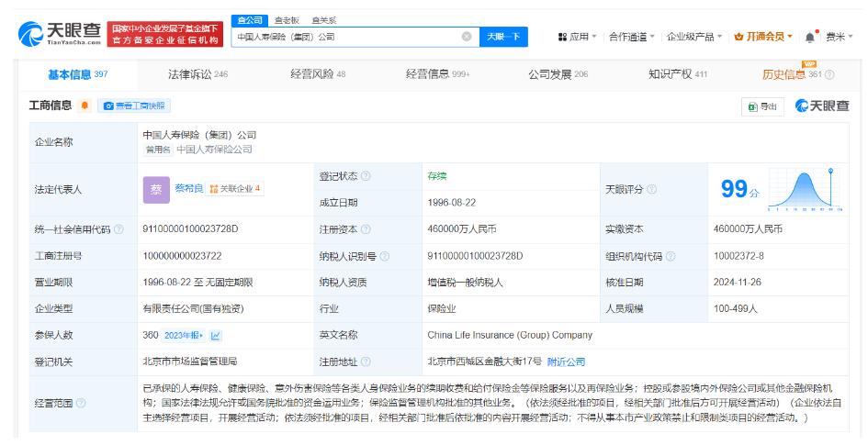The height and width of the screenshot is (445, 868).
Task: Open the notification bell icon in header
Action: pyautogui.click(x=810, y=37)
